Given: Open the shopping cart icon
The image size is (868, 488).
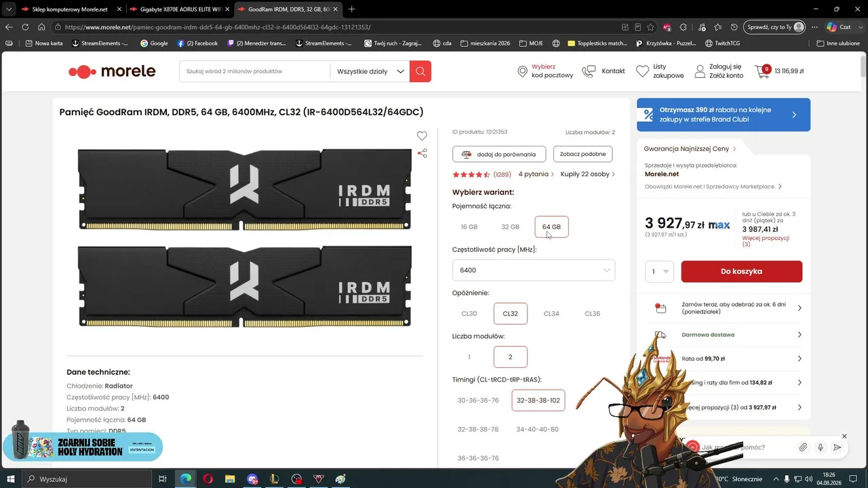Looking at the screenshot, I should click(x=762, y=71).
